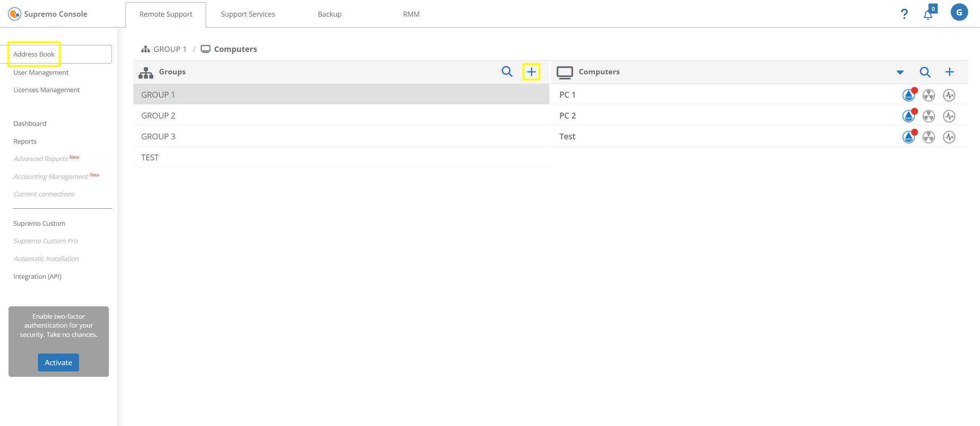Click the Computers breadcrumb label

coord(236,49)
